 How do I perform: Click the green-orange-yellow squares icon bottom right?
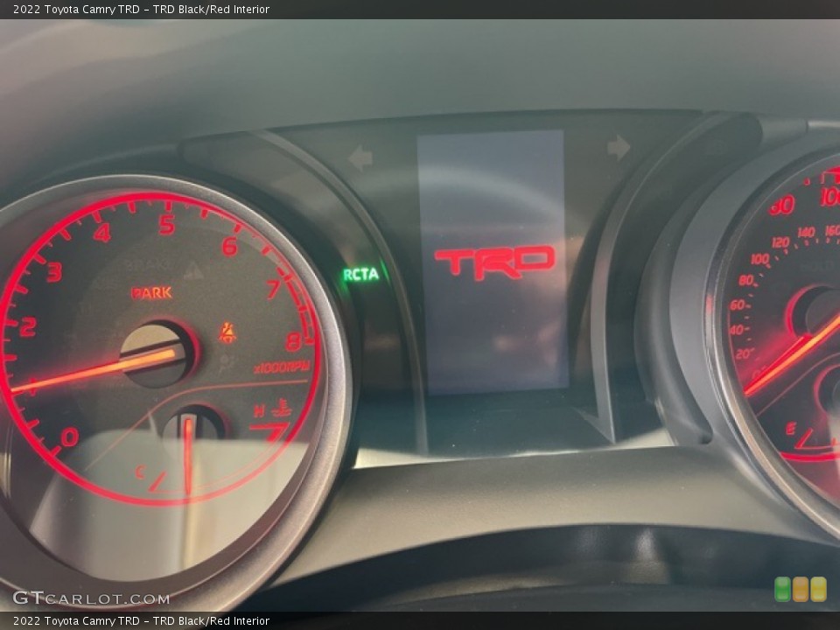pyautogui.click(x=801, y=589)
